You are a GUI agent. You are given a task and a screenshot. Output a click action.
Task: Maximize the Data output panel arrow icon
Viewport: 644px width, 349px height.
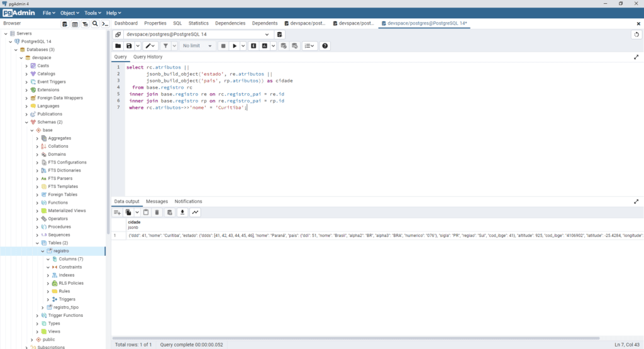point(636,202)
